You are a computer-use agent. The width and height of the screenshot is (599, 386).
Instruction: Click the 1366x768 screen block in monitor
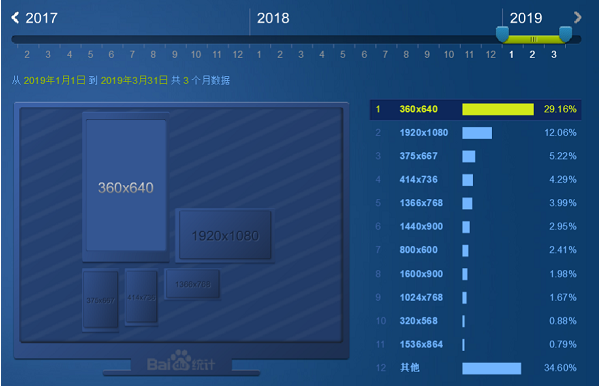(192, 284)
